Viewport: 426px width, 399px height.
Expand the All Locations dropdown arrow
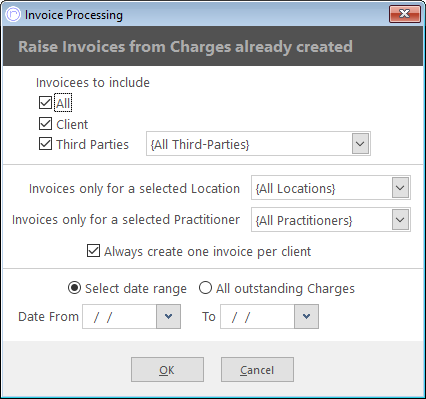click(400, 188)
